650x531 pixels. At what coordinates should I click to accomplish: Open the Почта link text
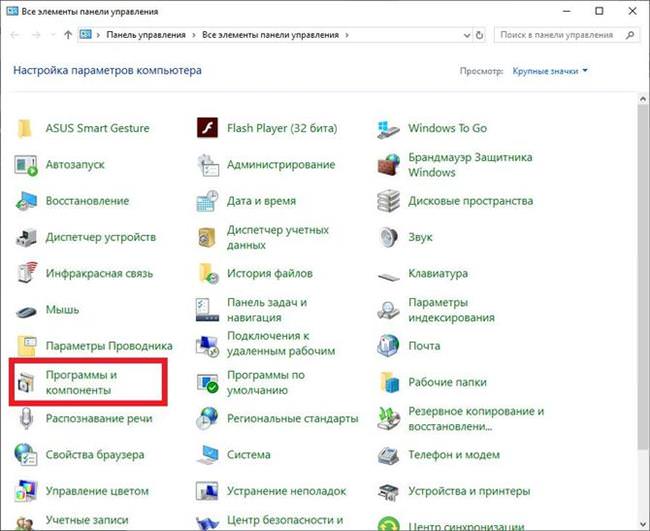point(424,346)
